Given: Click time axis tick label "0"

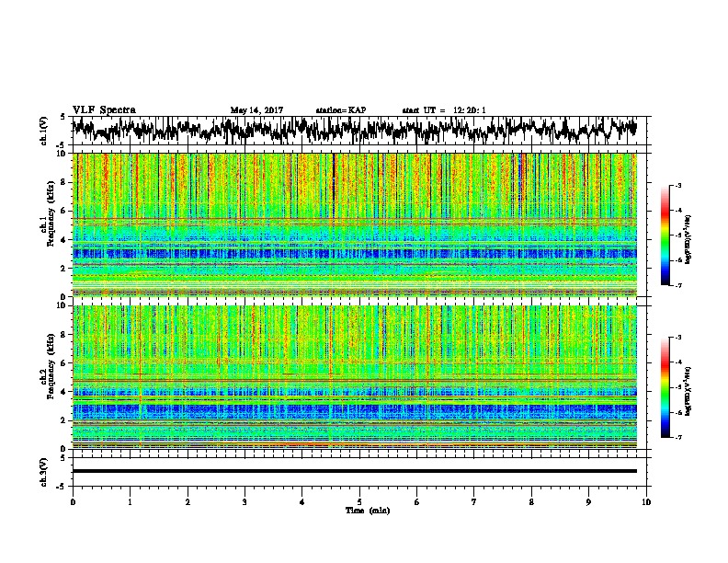Looking at the screenshot, I should (x=73, y=502).
